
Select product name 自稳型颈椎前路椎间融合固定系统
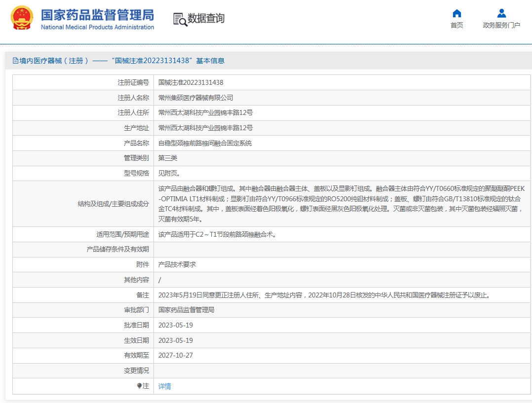click(x=205, y=143)
